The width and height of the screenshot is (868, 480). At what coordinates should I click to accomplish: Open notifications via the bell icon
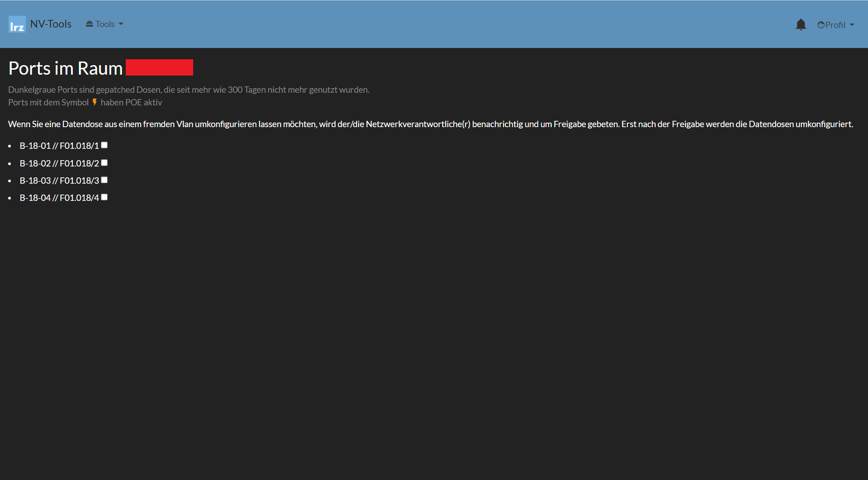click(801, 24)
